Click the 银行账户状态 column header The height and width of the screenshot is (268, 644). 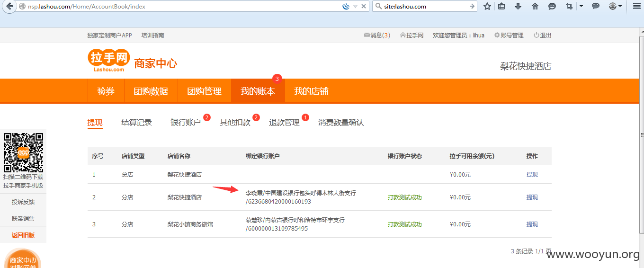[x=404, y=156]
